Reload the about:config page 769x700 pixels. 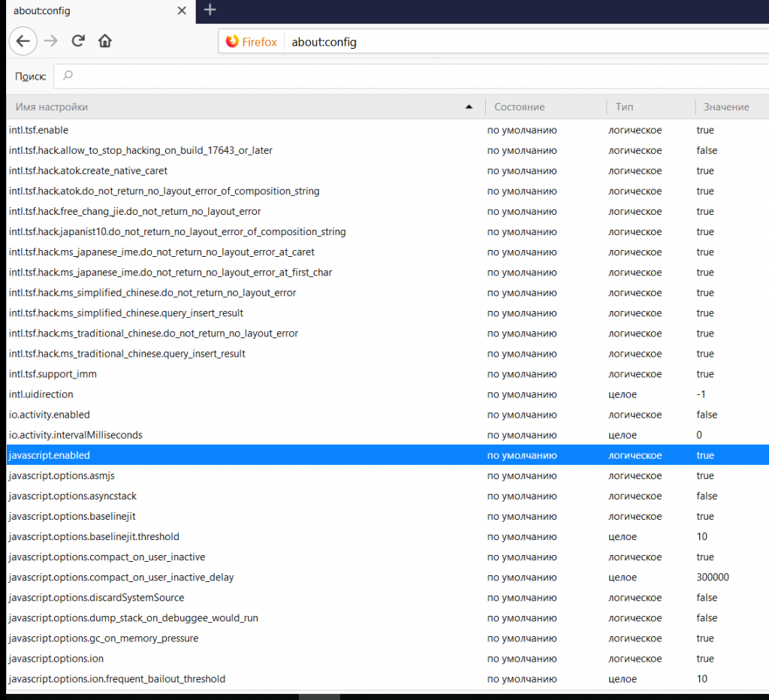(77, 41)
